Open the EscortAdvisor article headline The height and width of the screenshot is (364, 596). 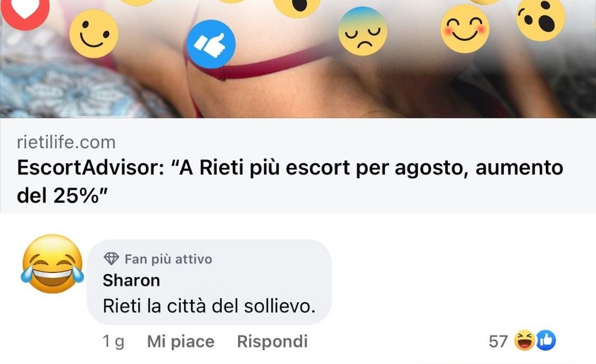point(290,181)
